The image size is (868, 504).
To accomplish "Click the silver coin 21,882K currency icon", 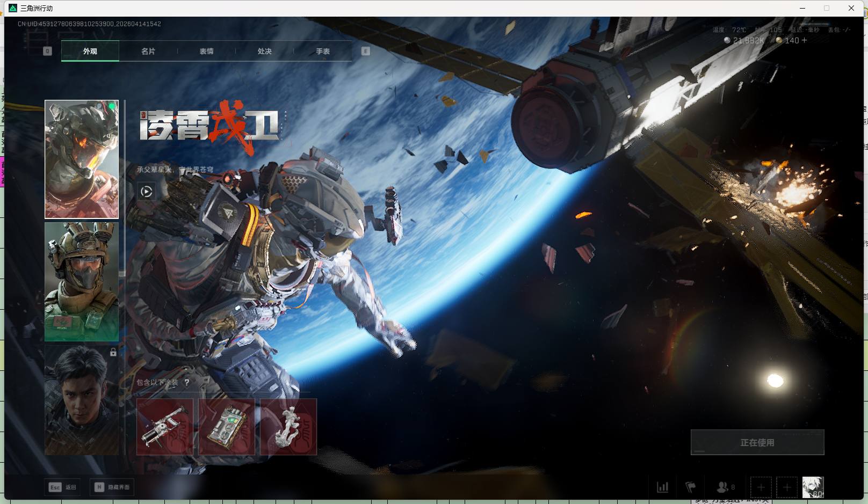I will [x=727, y=40].
